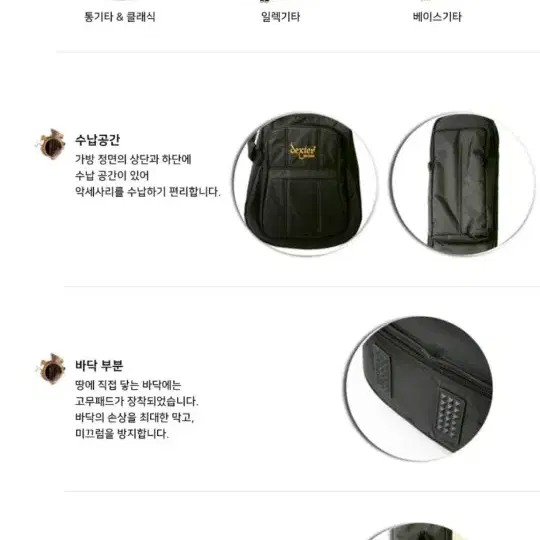Select the 일렉기타 category

[280, 17]
